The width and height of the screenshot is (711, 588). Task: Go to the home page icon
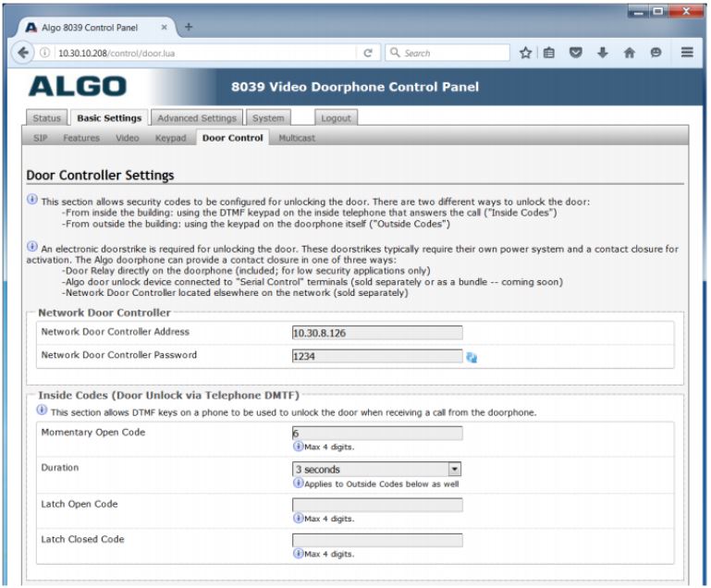[629, 53]
